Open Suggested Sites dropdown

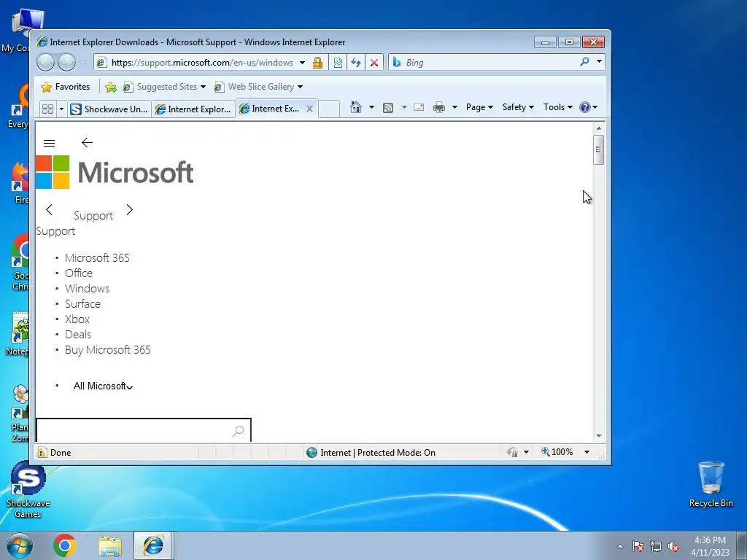click(x=164, y=87)
